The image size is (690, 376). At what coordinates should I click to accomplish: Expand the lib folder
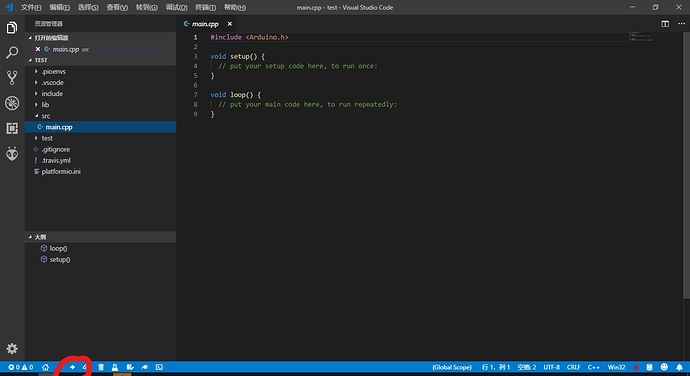pos(37,105)
